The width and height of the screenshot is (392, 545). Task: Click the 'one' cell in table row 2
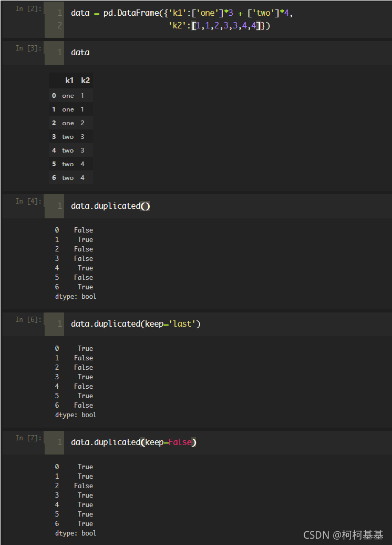click(x=68, y=123)
